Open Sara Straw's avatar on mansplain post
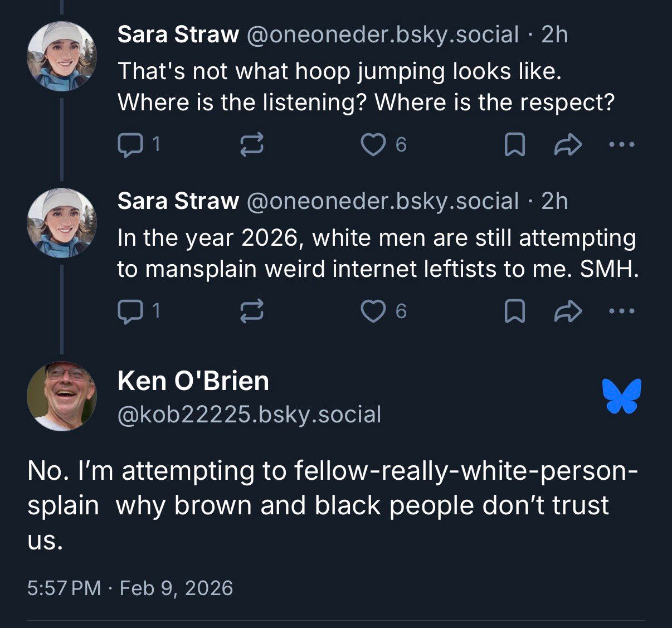This screenshot has width=672, height=628. pos(62,222)
